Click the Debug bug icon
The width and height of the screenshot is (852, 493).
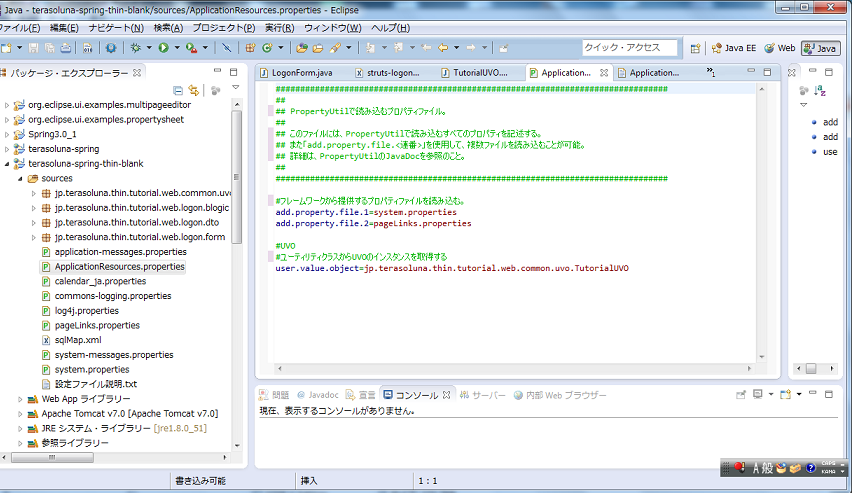coord(135,48)
